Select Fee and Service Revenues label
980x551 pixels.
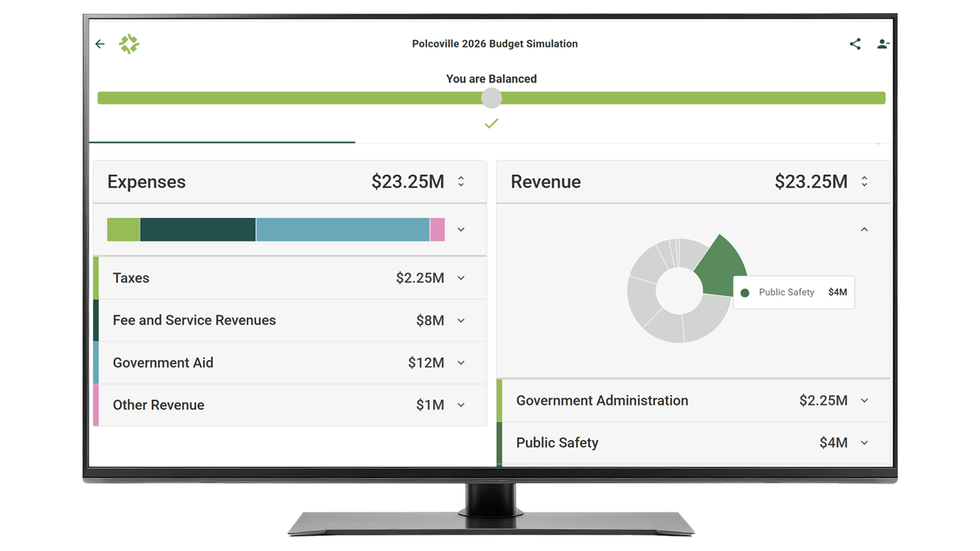click(x=194, y=321)
